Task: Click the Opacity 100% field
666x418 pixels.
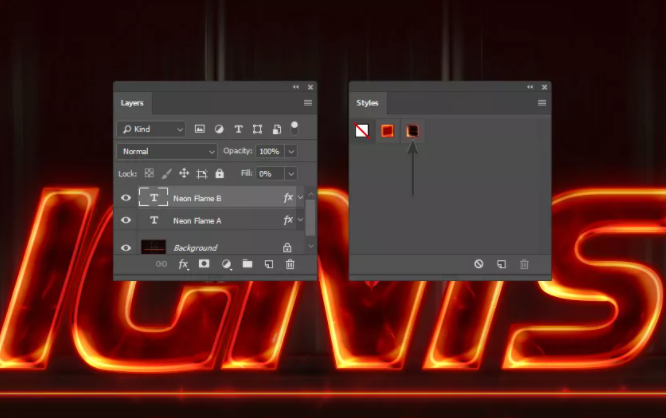Action: pyautogui.click(x=270, y=151)
